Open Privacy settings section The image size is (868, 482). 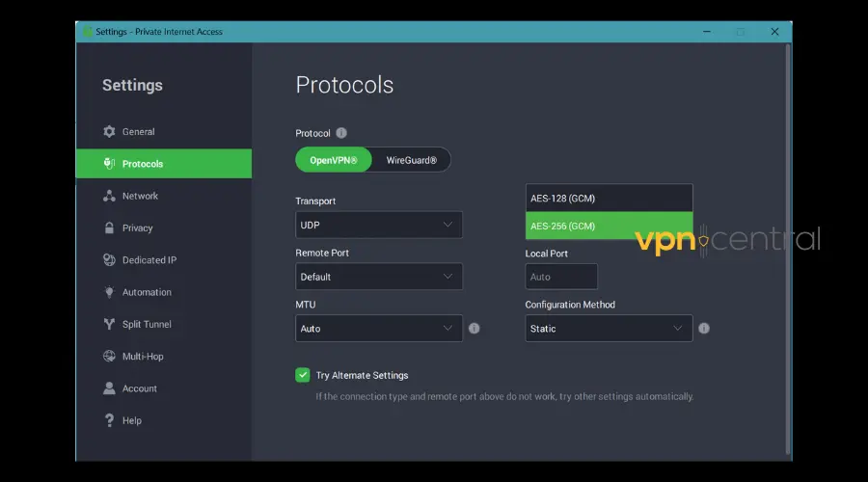[x=164, y=228]
